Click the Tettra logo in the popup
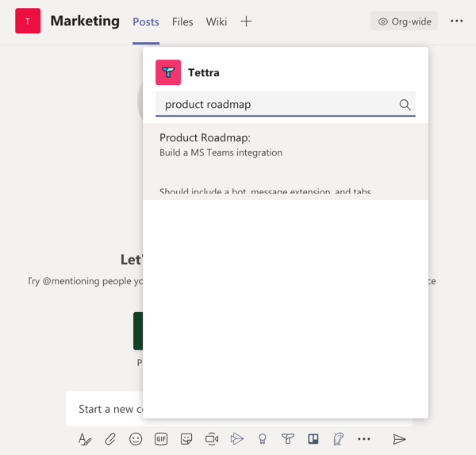The height and width of the screenshot is (455, 476). pos(168,72)
